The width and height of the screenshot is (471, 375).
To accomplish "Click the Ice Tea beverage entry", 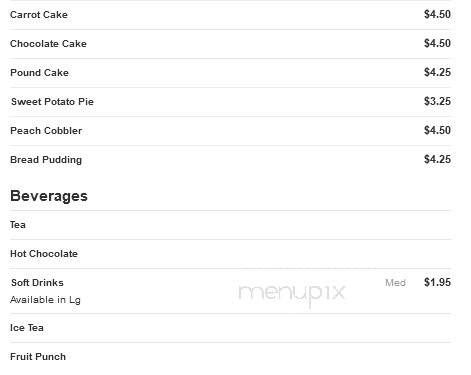I will [x=27, y=328].
